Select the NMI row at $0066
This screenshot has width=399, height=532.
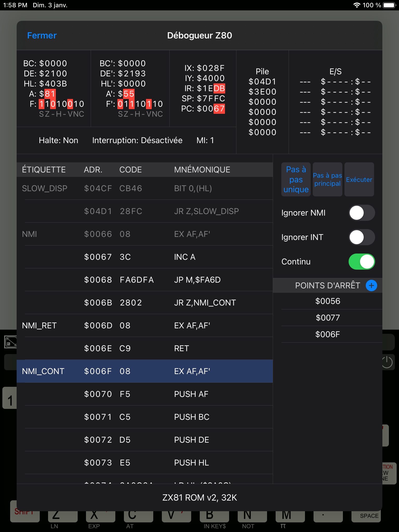point(145,234)
